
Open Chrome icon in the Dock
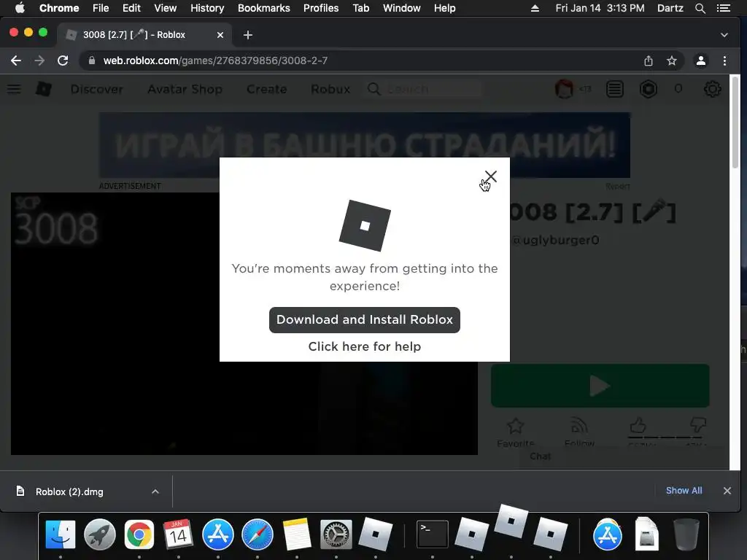click(139, 534)
